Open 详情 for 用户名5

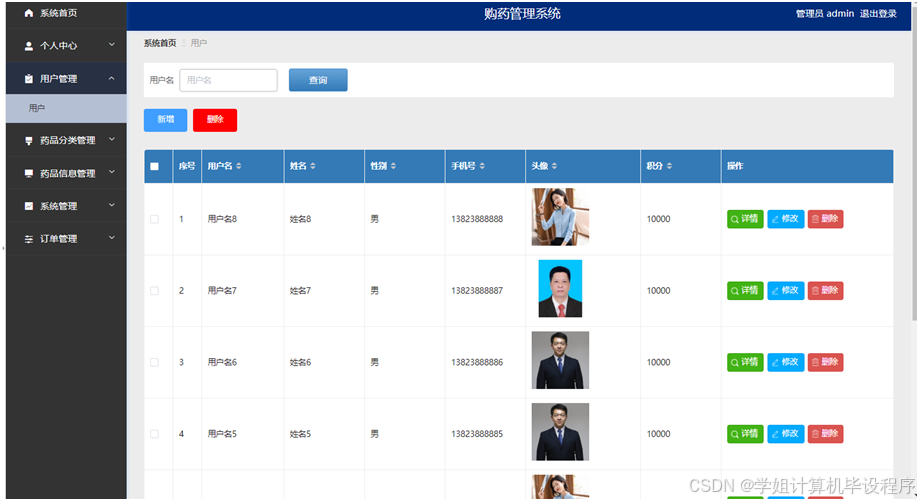tap(745, 434)
